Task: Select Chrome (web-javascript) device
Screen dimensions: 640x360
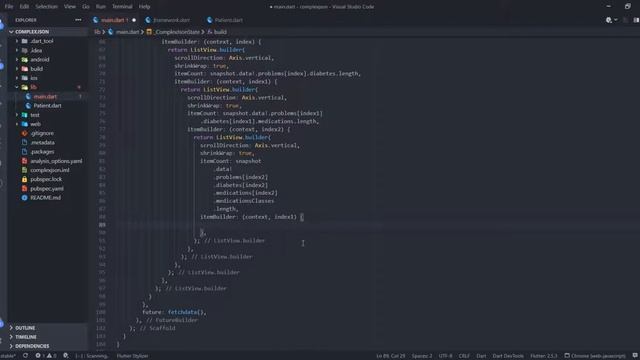Action: [595, 356]
